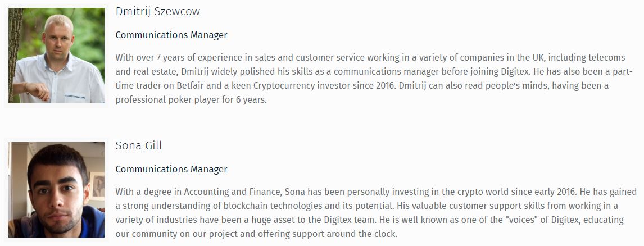
Task: Click the Communications Manager title under Dmitrij Szewcow
Action: tap(171, 35)
